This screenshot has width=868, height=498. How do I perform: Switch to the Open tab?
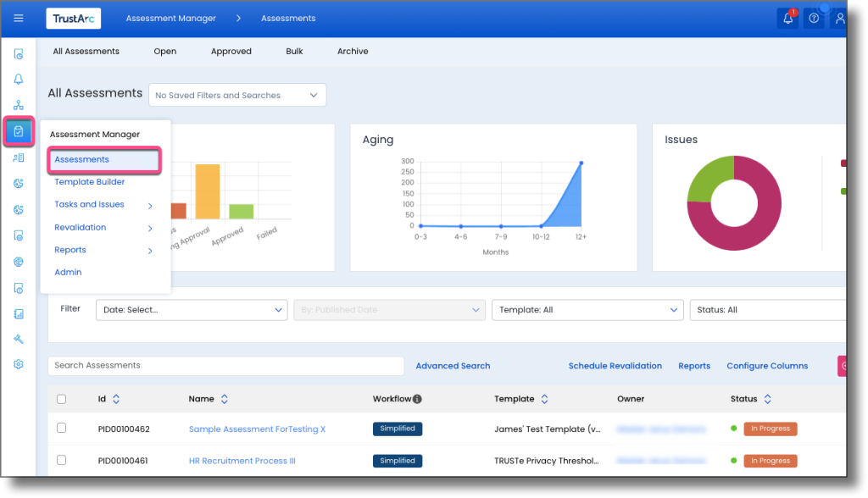(x=165, y=52)
